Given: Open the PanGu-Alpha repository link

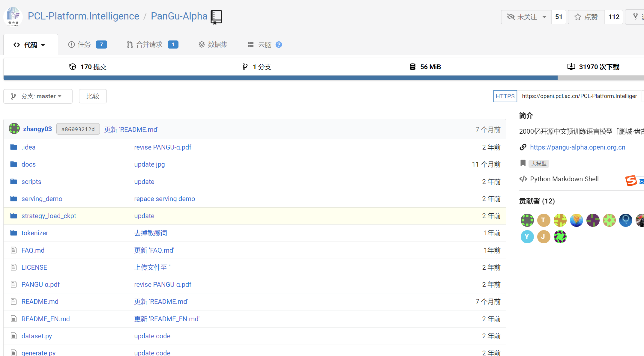Looking at the screenshot, I should coord(179,16).
